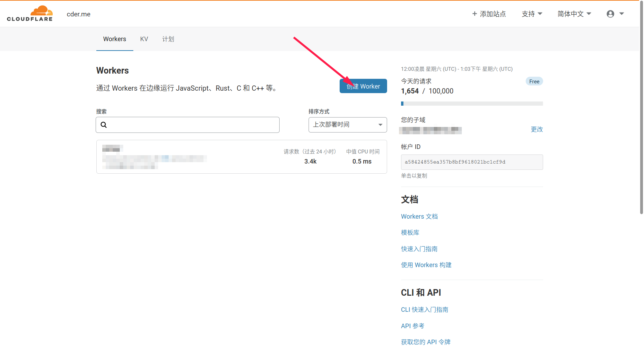644x355 pixels.
Task: Open the 模板库 template gallery link
Action: pyautogui.click(x=410, y=233)
